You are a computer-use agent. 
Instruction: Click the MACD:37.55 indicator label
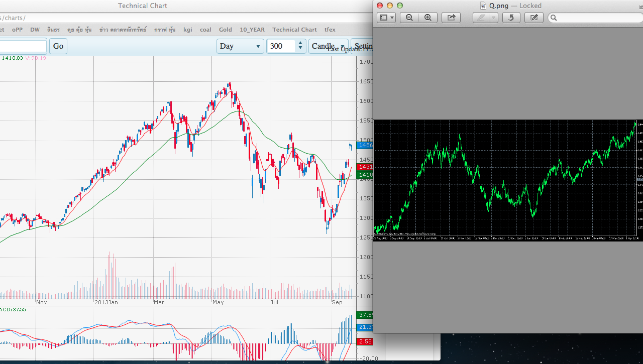[13, 310]
